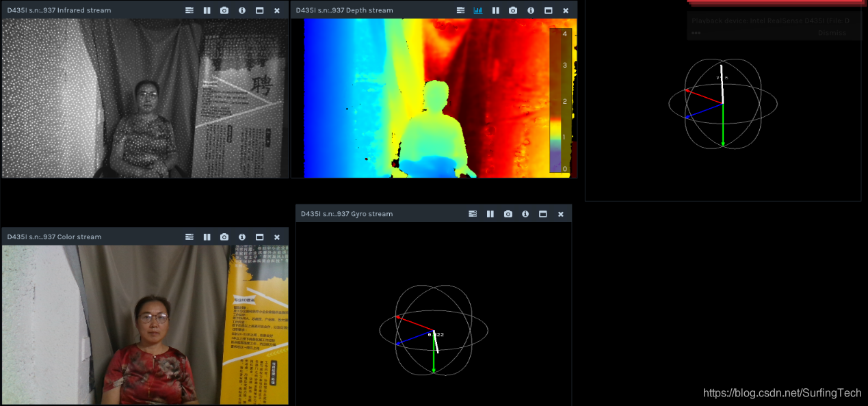The image size is (868, 406).
Task: Open stream options list on Color stream
Action: [189, 236]
